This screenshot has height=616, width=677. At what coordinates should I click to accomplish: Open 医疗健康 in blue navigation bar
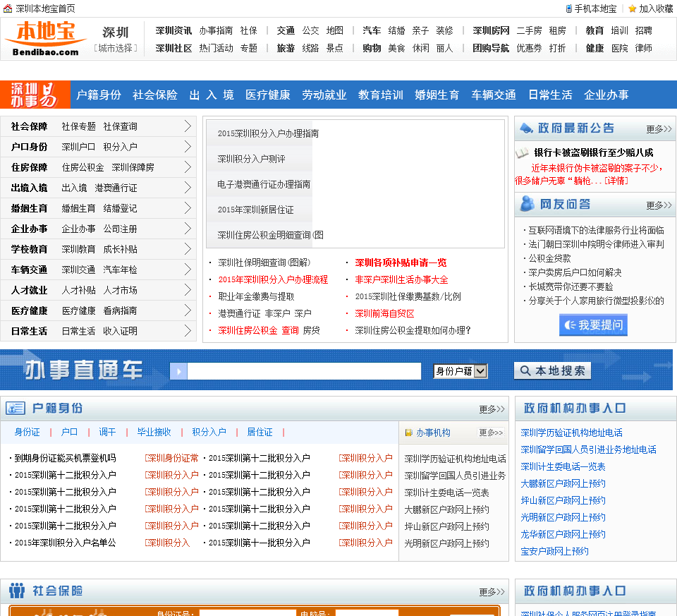click(268, 95)
